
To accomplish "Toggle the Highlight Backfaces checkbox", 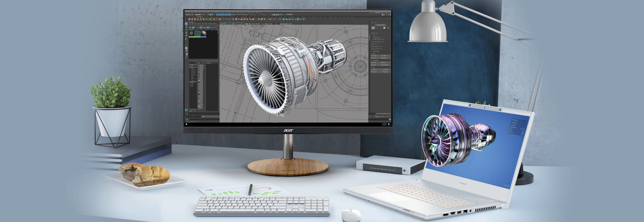I will point(373,38).
